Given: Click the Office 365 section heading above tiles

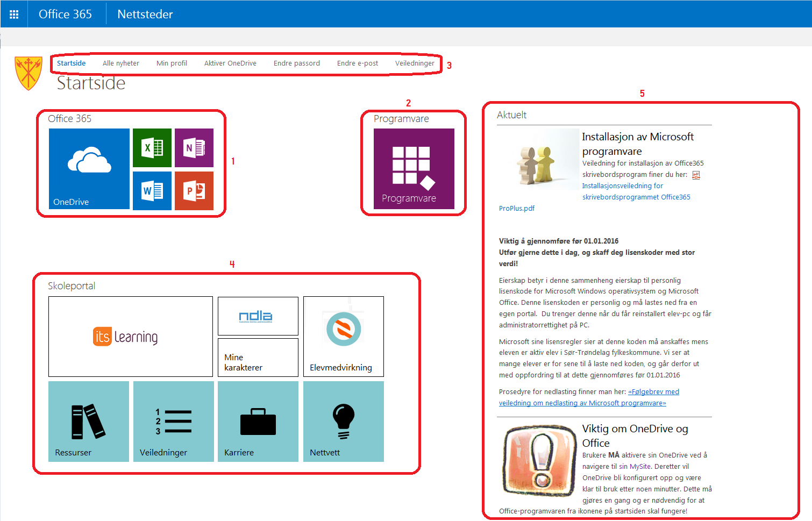Looking at the screenshot, I should 70,119.
